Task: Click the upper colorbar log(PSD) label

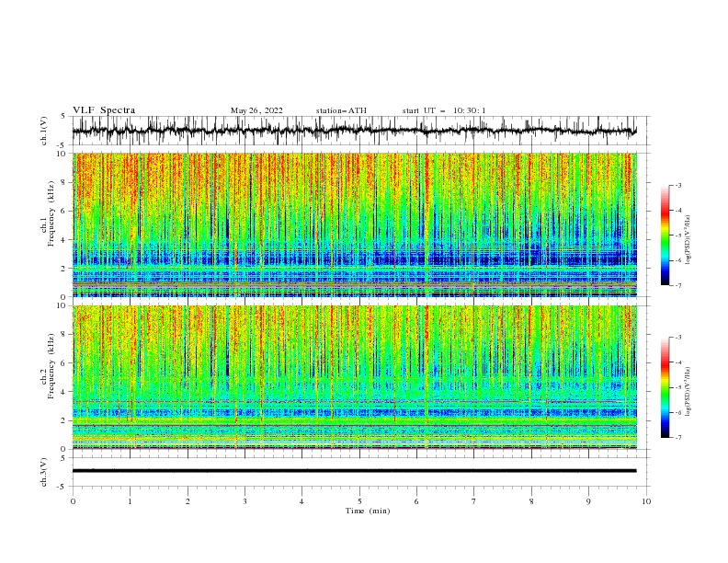Action: point(688,240)
